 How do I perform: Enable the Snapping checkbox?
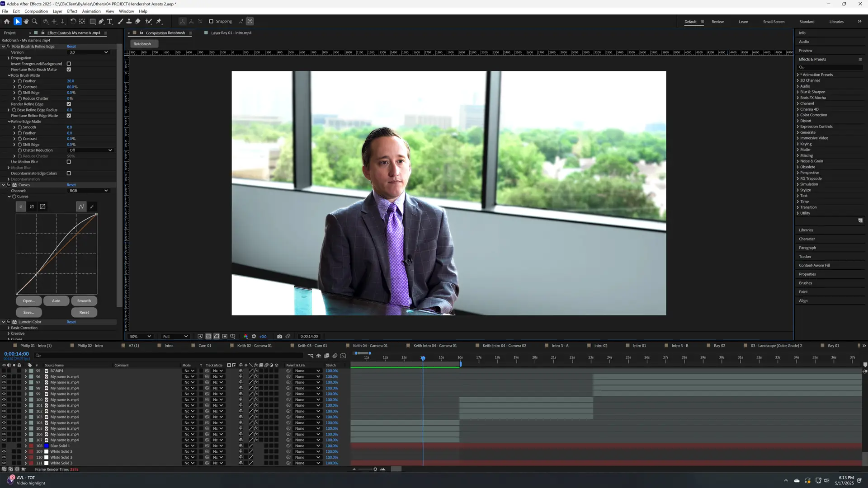[x=211, y=21]
